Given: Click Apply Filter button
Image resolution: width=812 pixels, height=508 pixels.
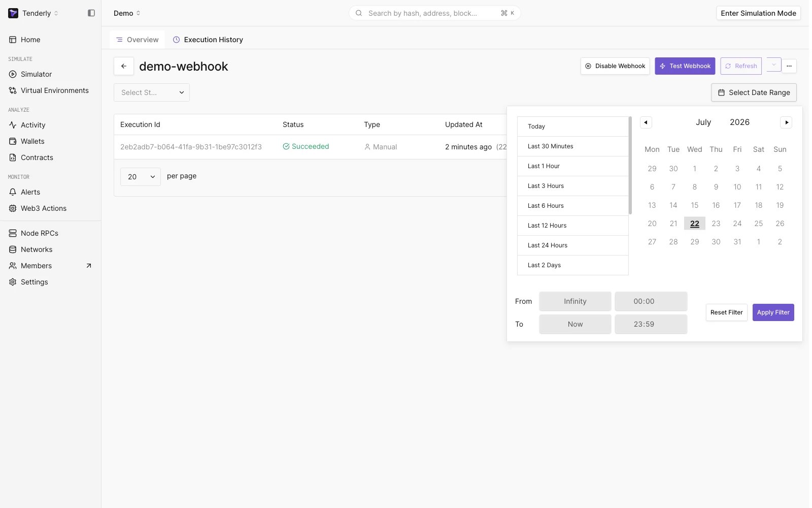Looking at the screenshot, I should pos(773,312).
